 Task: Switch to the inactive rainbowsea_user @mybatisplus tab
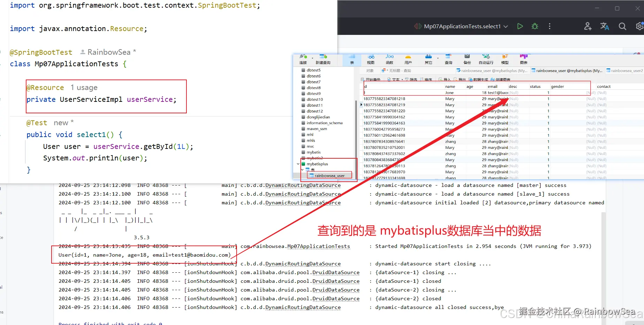[x=492, y=71]
